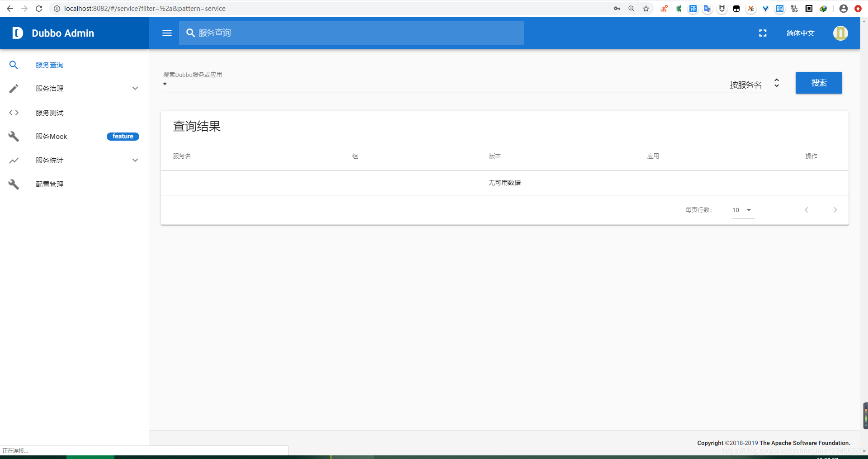Viewport: 868px width, 459px height.
Task: Focus the 搜索Dubbo服务或应用 input field
Action: click(x=443, y=85)
